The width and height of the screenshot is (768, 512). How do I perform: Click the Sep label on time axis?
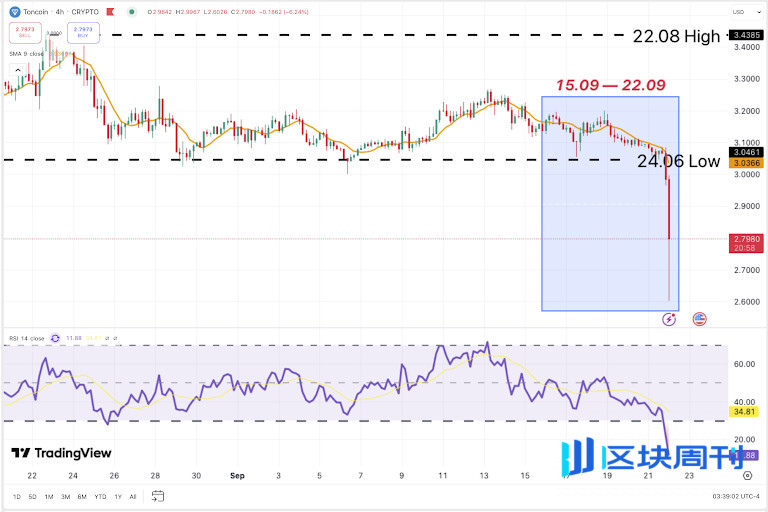(x=238, y=476)
